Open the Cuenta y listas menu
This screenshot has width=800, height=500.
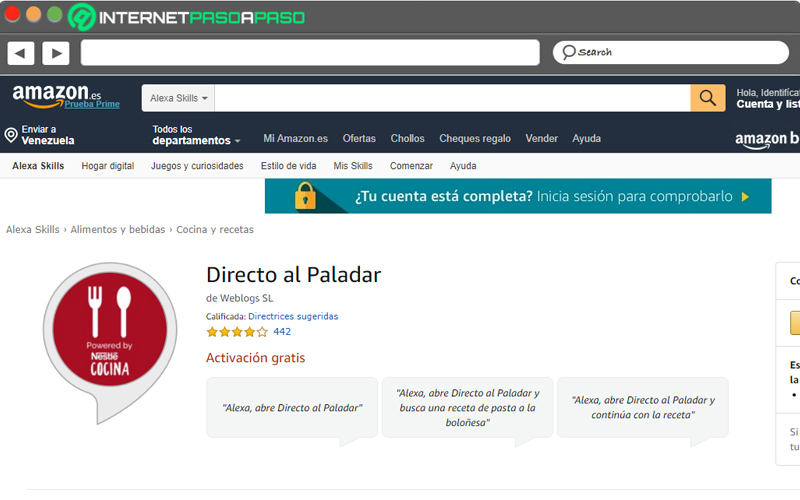[768, 98]
